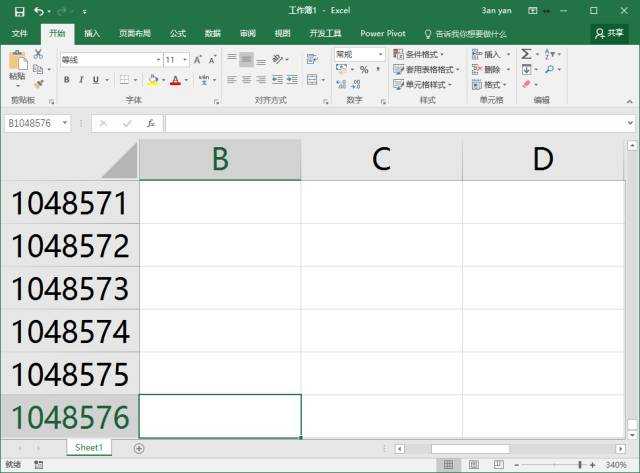Click the Clear eraser icon

click(527, 84)
